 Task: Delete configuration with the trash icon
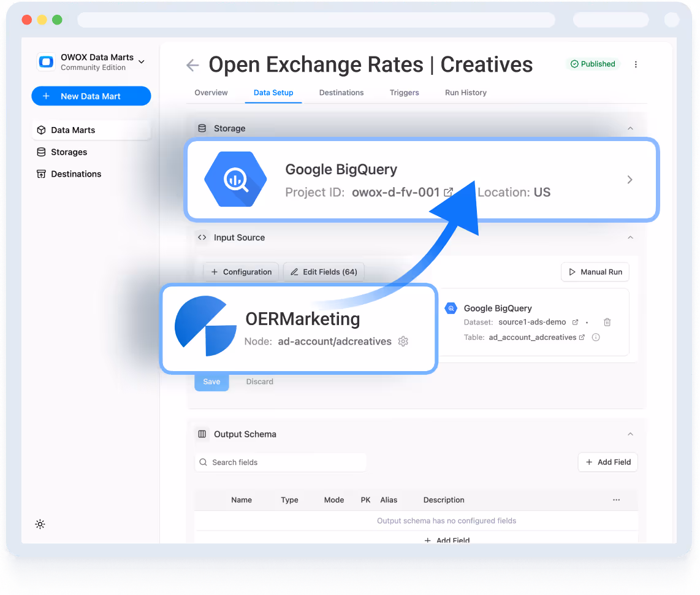pyautogui.click(x=607, y=322)
